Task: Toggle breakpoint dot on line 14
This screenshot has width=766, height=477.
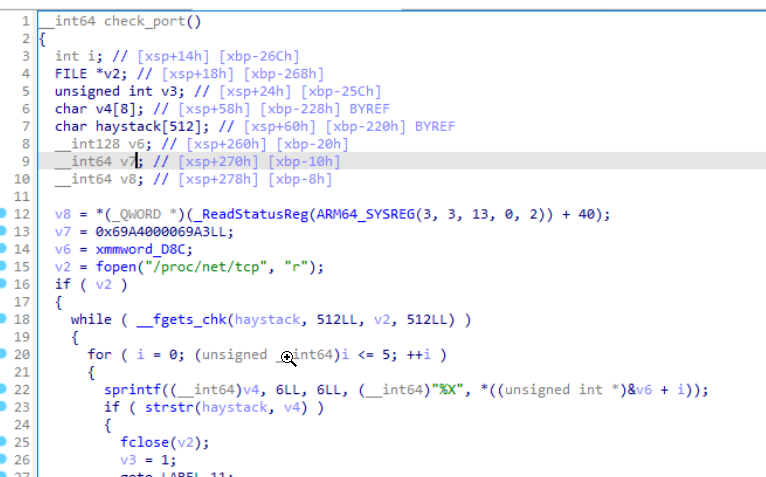Action: click(2, 248)
